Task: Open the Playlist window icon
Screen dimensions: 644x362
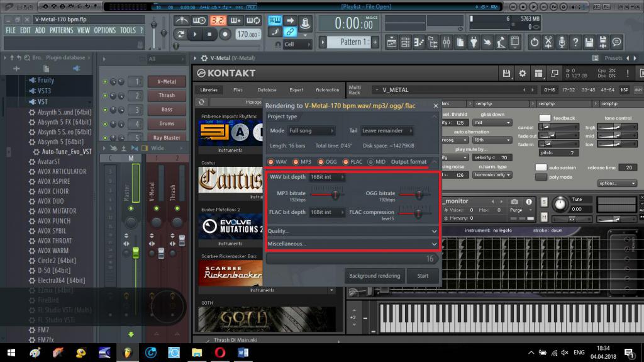Action: tap(391, 42)
